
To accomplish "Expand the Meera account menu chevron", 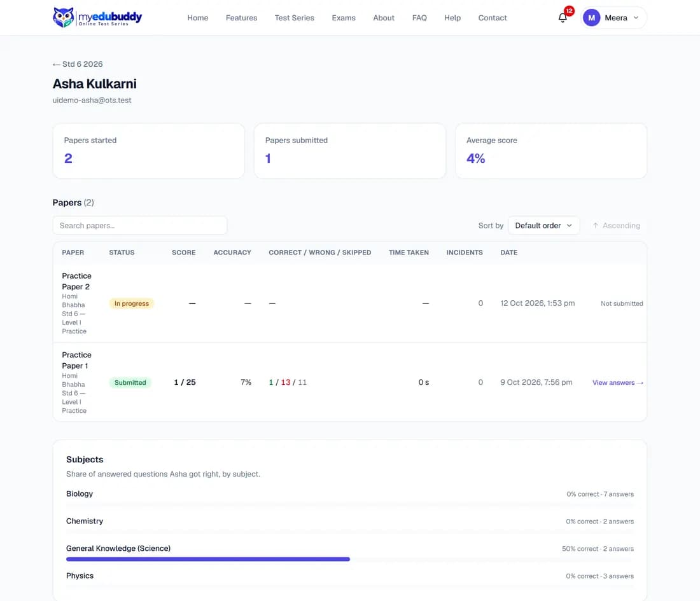I will tap(636, 18).
